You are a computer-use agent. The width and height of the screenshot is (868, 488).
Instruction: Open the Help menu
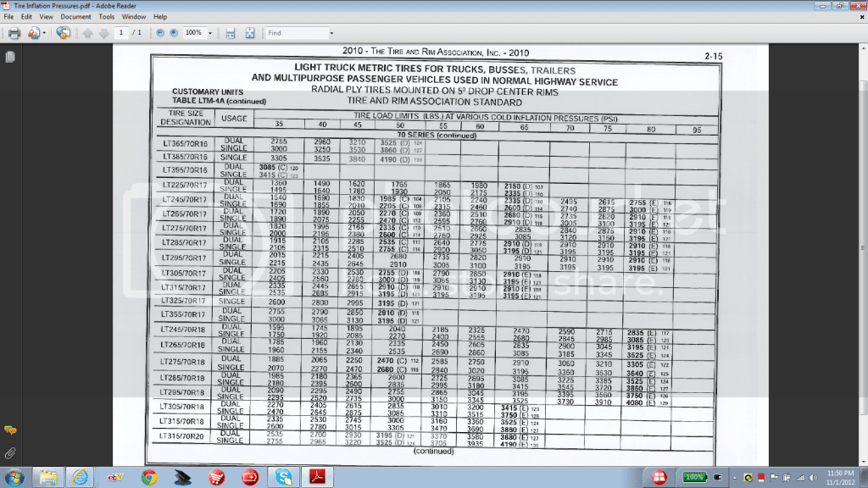[x=160, y=17]
